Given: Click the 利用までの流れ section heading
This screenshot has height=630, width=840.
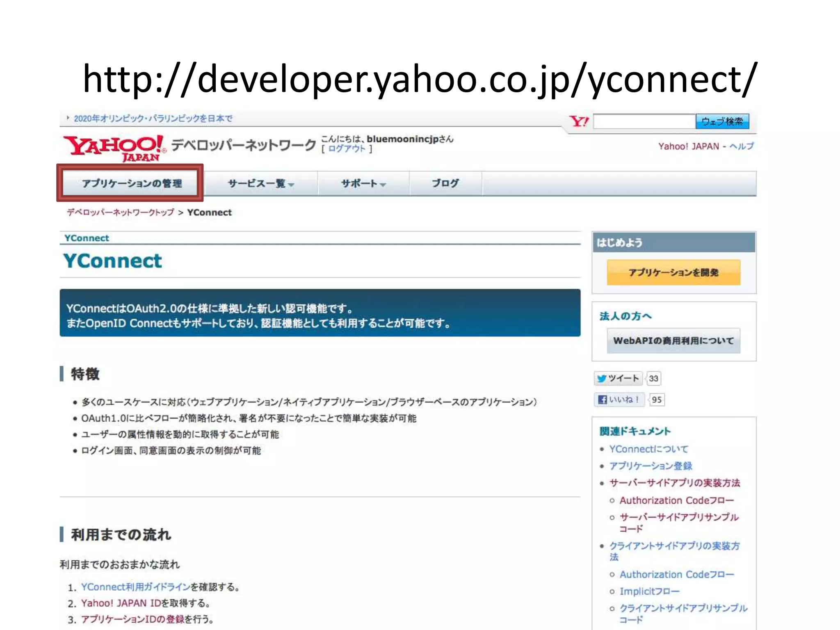Looking at the screenshot, I should coord(121,535).
